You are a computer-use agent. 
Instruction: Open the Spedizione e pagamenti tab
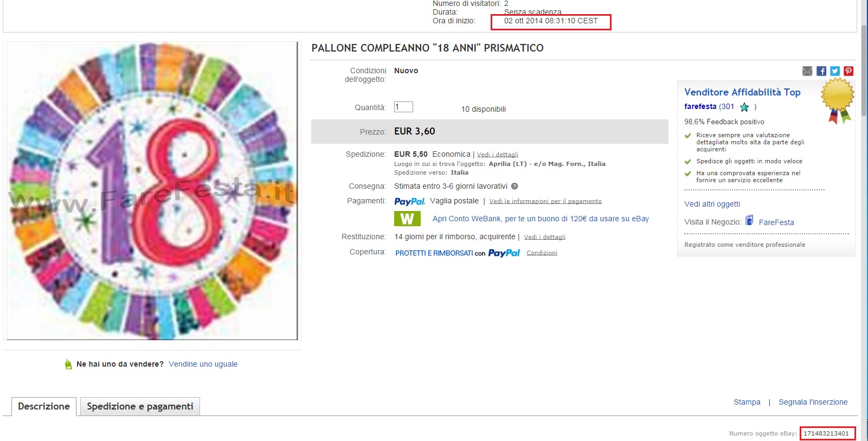[x=140, y=406]
